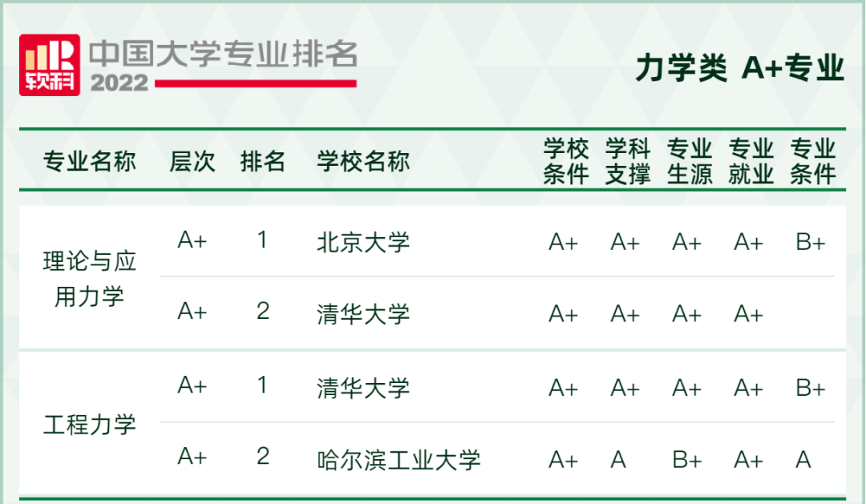Open the 哈尔滨工业大学 school entry
The width and height of the screenshot is (866, 504).
[x=399, y=460]
